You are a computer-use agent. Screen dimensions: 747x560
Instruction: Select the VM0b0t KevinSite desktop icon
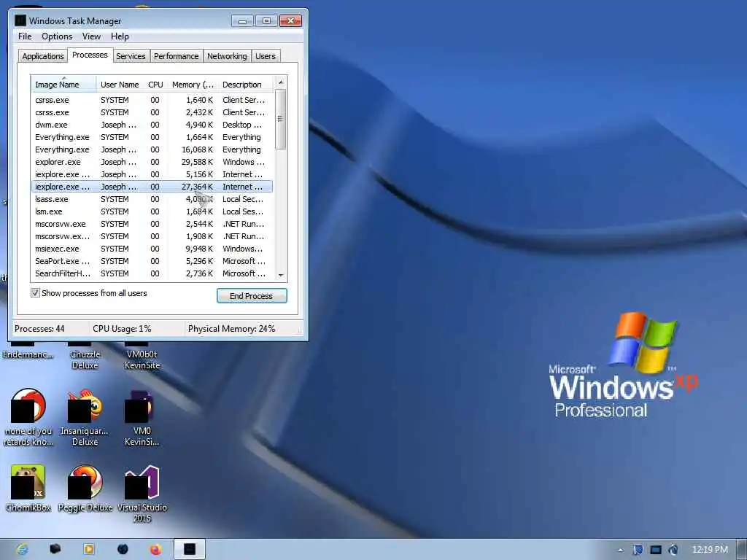coord(142,356)
